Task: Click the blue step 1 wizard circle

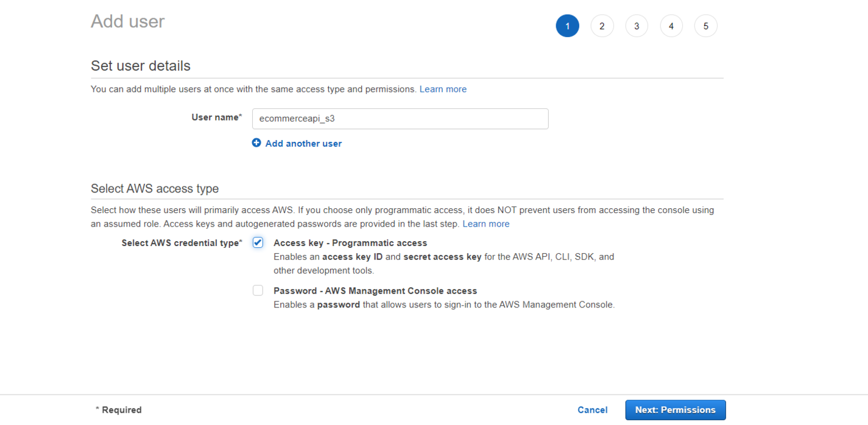Action: pyautogui.click(x=567, y=26)
